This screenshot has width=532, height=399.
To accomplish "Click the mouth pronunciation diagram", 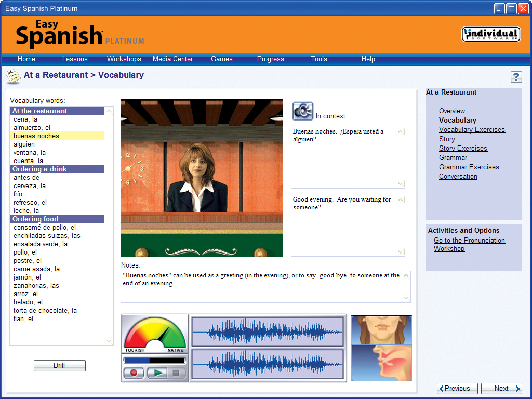I will [x=381, y=348].
